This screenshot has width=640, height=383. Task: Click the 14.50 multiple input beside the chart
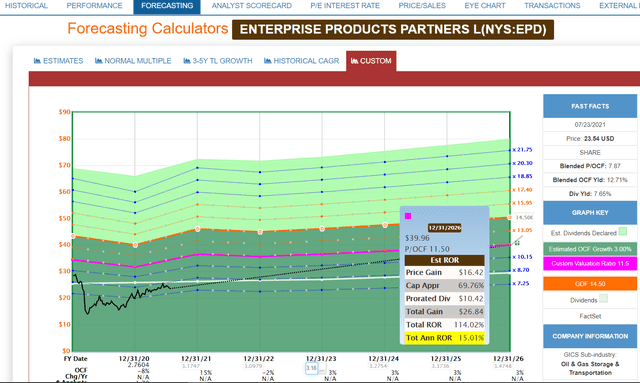click(x=523, y=218)
